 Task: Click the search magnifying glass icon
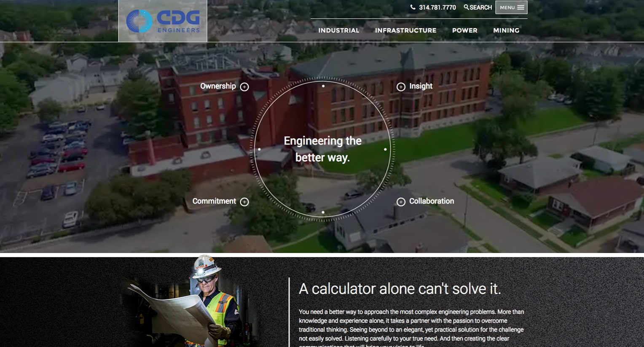(x=466, y=7)
